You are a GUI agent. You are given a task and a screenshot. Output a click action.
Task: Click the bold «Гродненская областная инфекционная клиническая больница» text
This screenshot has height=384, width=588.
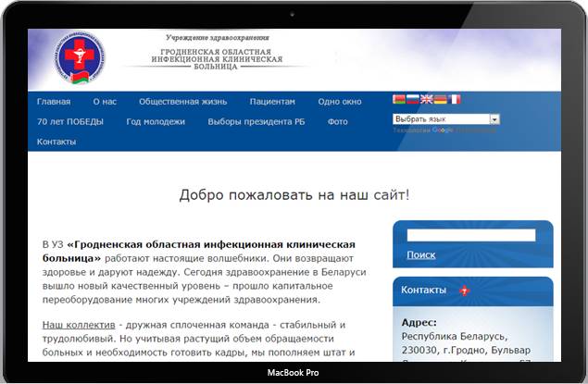point(199,252)
